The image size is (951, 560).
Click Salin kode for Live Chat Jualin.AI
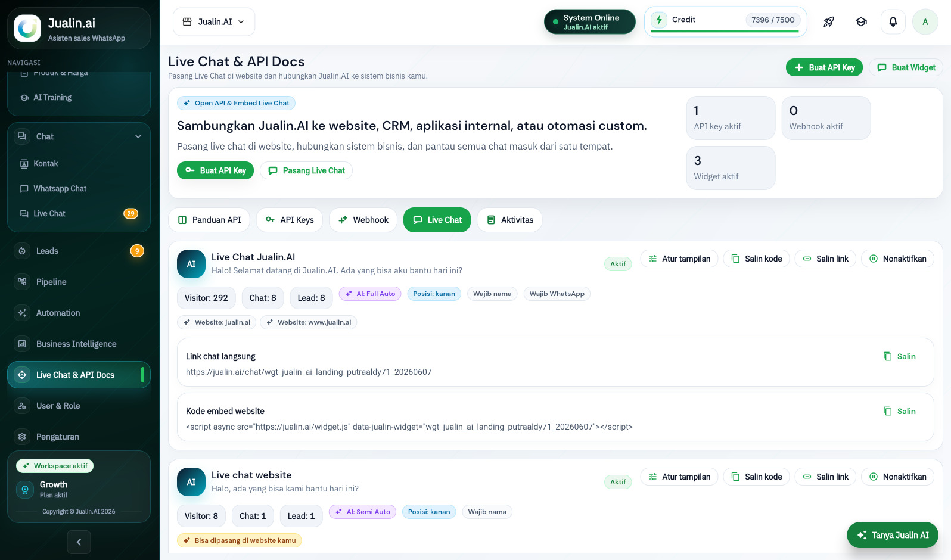pos(757,259)
